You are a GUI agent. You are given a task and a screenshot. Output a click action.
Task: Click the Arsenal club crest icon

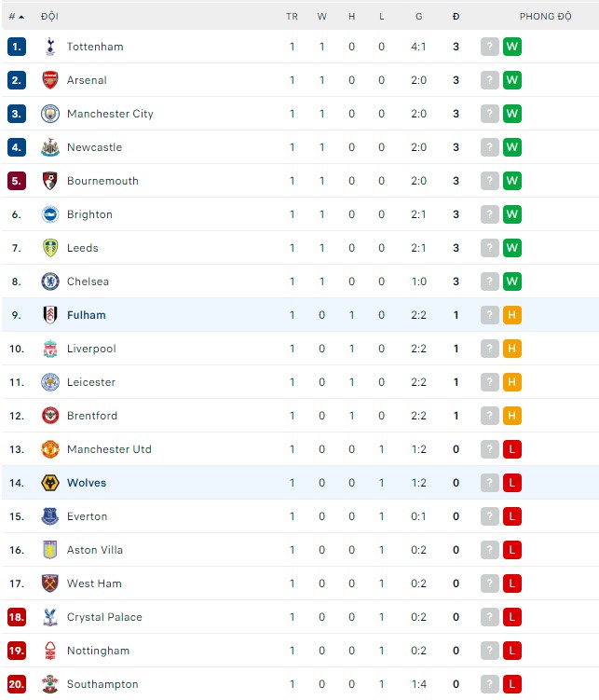pyautogui.click(x=50, y=80)
